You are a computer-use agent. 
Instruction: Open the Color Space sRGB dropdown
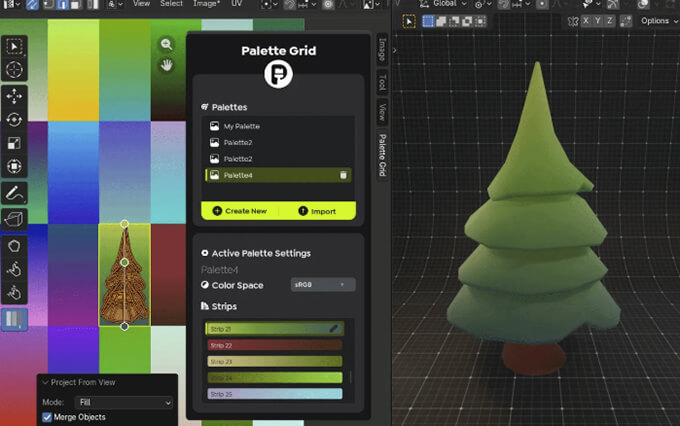point(322,285)
